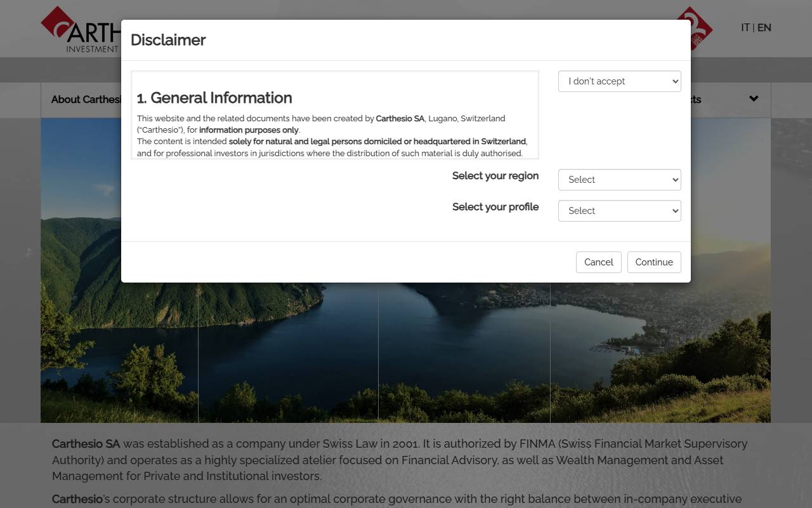Switch site language to IT
812x508 pixels.
coord(745,27)
